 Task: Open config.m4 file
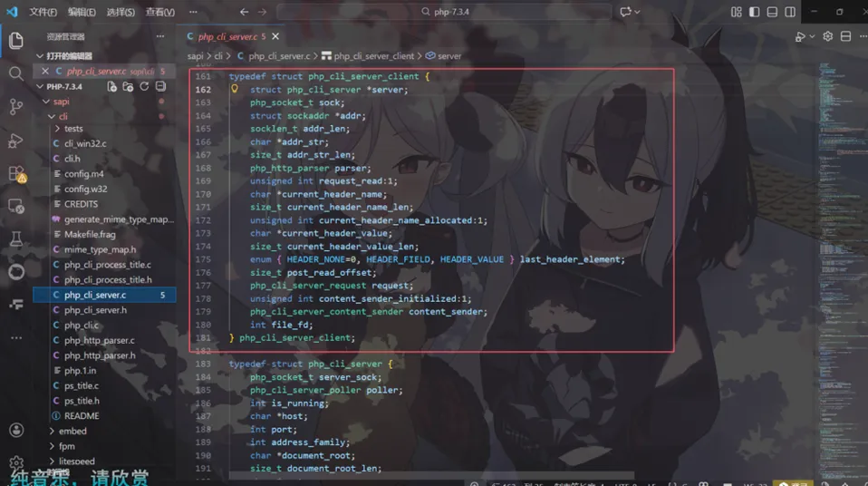tap(83, 174)
